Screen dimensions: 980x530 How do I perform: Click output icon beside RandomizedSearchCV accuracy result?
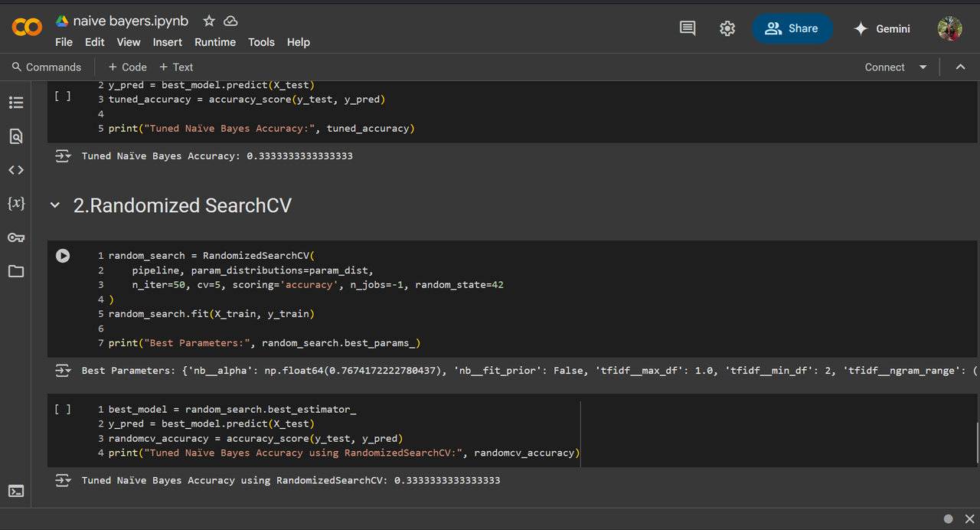(64, 480)
